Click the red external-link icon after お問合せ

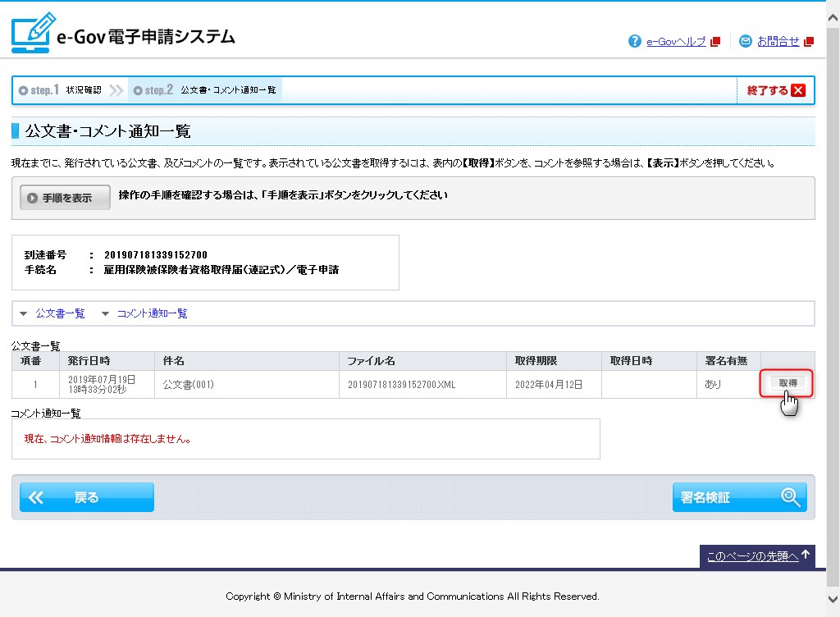(x=809, y=42)
